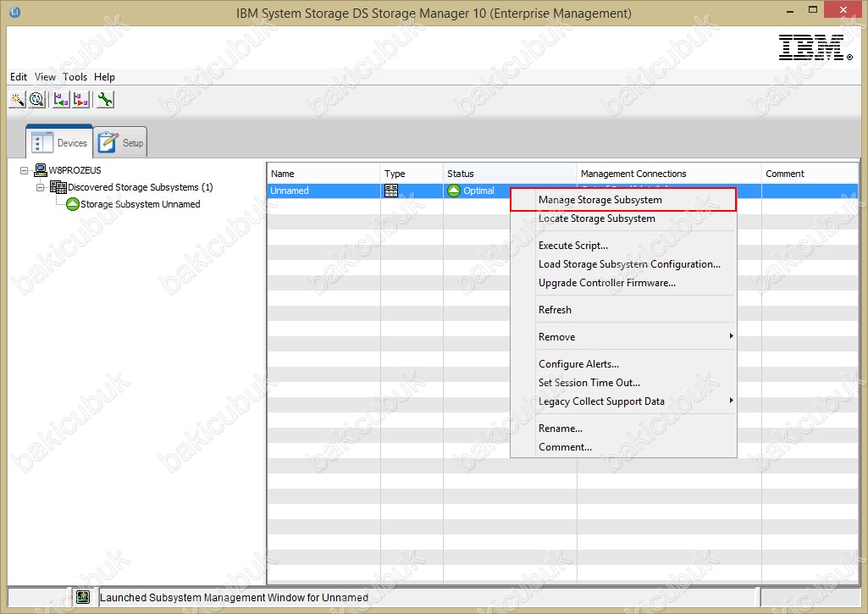Viewport: 868px width, 614px height.
Task: Select Storage Subsystem Unnamed in tree
Action: [x=140, y=204]
